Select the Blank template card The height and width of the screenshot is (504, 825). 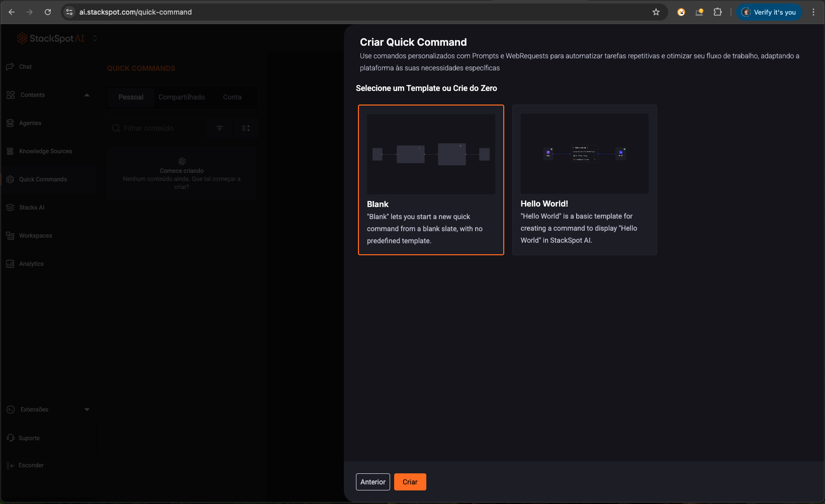coord(431,180)
